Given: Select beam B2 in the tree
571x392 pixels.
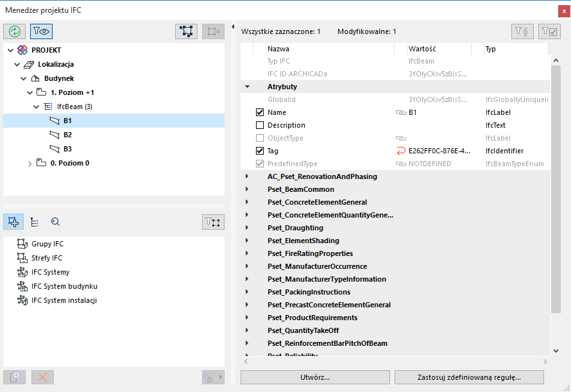Looking at the screenshot, I should coord(67,135).
